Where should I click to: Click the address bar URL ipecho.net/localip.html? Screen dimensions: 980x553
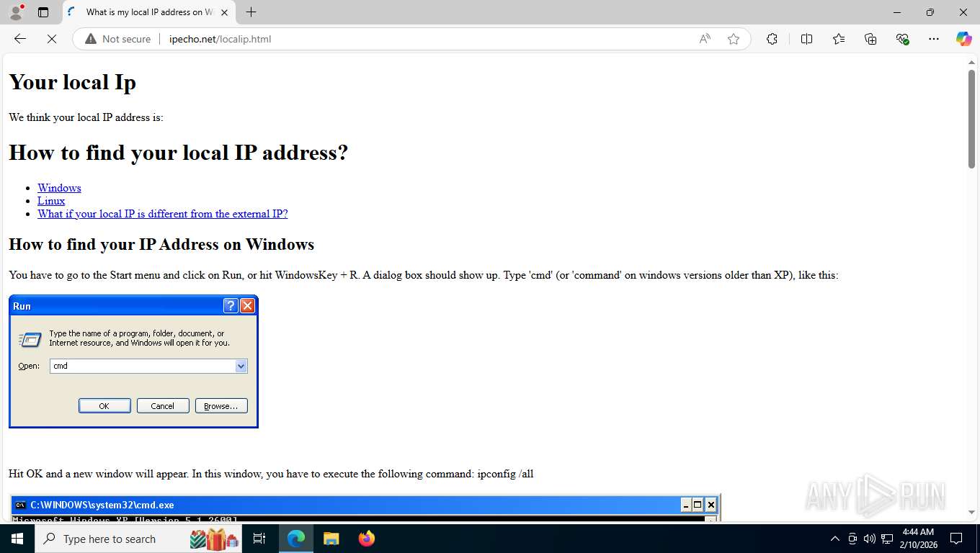(x=220, y=39)
